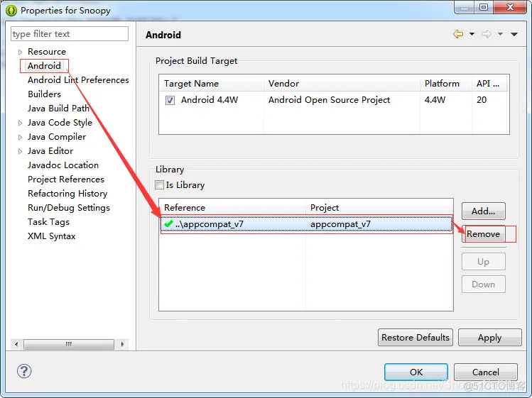Open the Builders properties page
Screen dimensions: 532x398
pyautogui.click(x=45, y=94)
